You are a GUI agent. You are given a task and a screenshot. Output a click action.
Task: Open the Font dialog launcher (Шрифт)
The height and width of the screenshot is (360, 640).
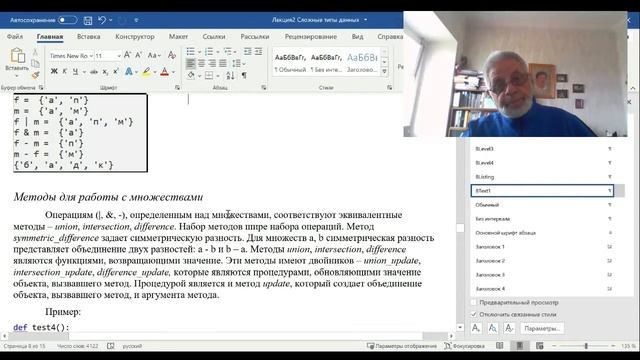(x=177, y=87)
